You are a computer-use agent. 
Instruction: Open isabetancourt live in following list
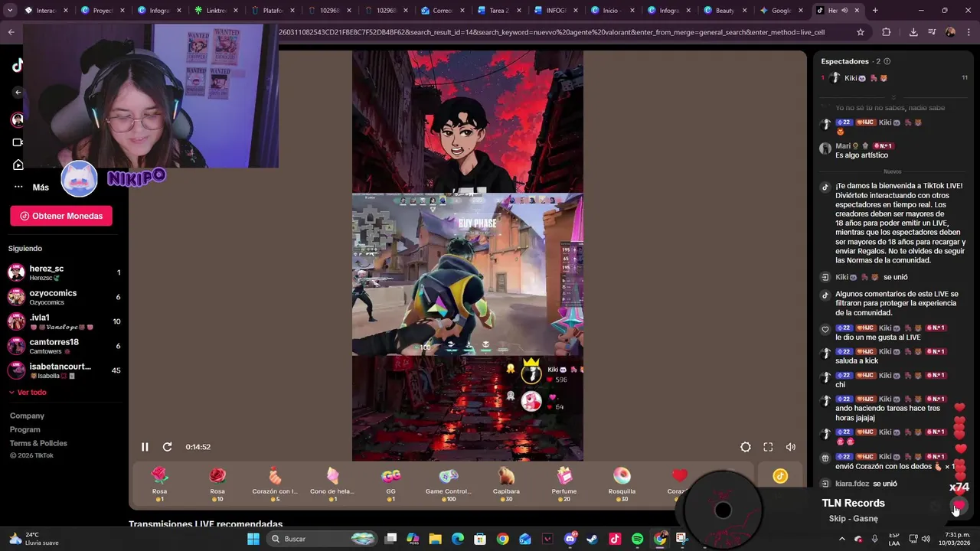pyautogui.click(x=64, y=370)
